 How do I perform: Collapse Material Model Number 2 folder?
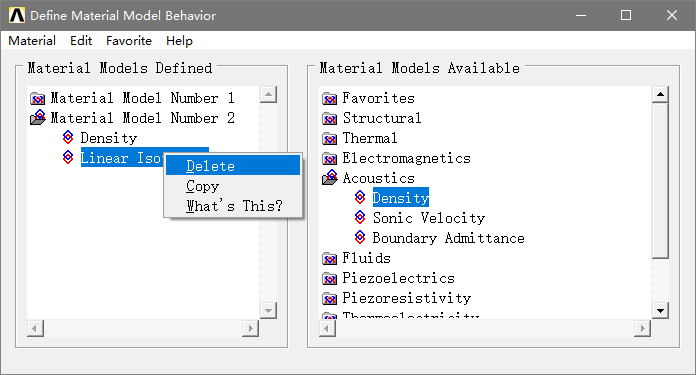[38, 118]
